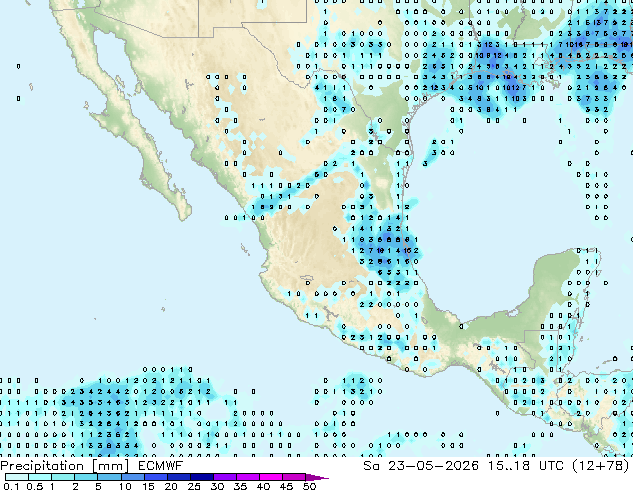Click the 30 legend value
This screenshot has height=490, width=634.
click(217, 486)
